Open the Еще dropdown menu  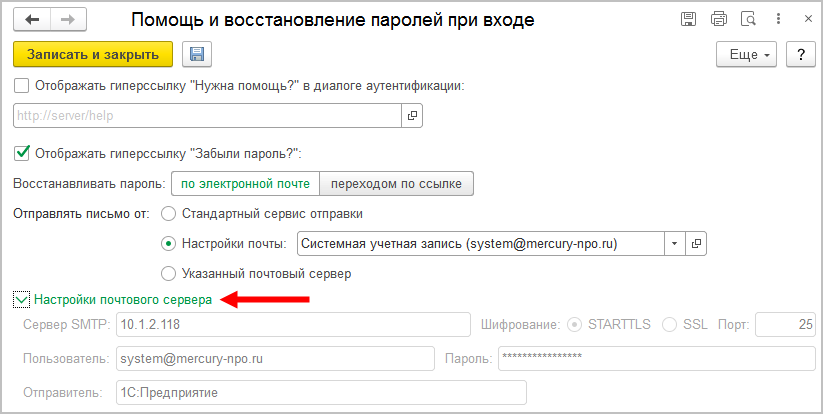(x=748, y=55)
